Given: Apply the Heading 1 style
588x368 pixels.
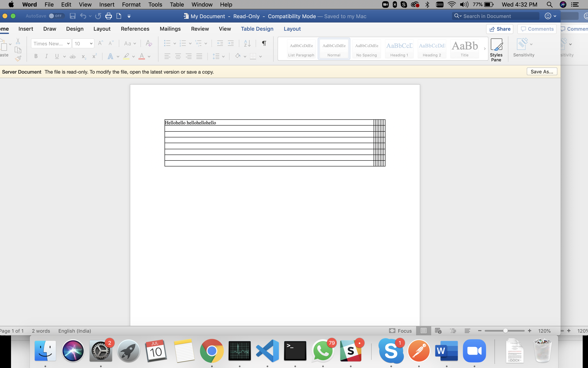Looking at the screenshot, I should point(399,49).
